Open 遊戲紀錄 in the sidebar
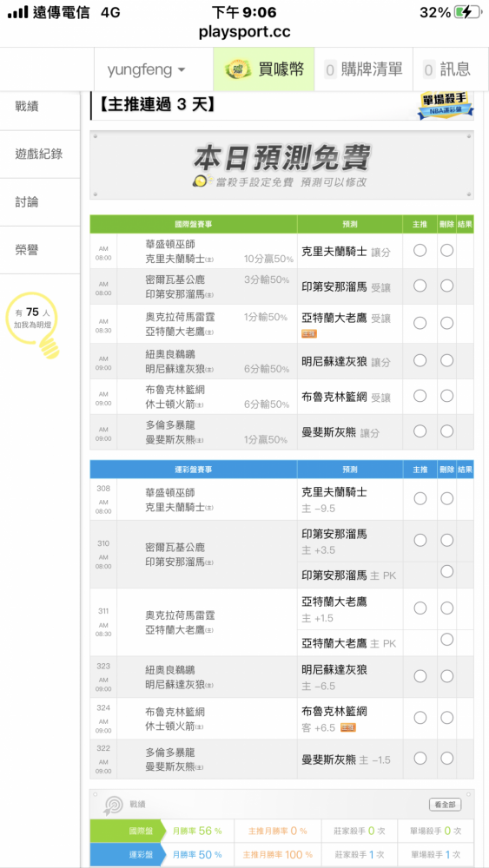Image resolution: width=489 pixels, height=868 pixels. tap(40, 155)
